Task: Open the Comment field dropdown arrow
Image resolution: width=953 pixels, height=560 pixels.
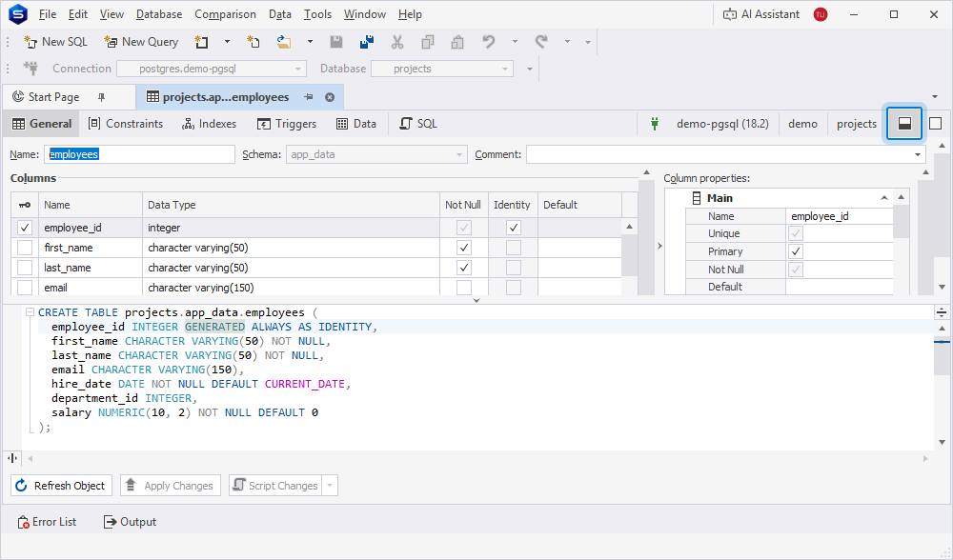Action: (x=918, y=155)
